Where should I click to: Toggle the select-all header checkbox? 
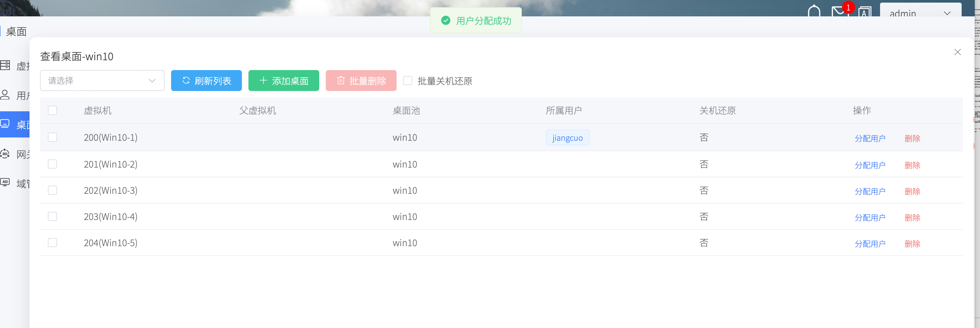tap(52, 111)
